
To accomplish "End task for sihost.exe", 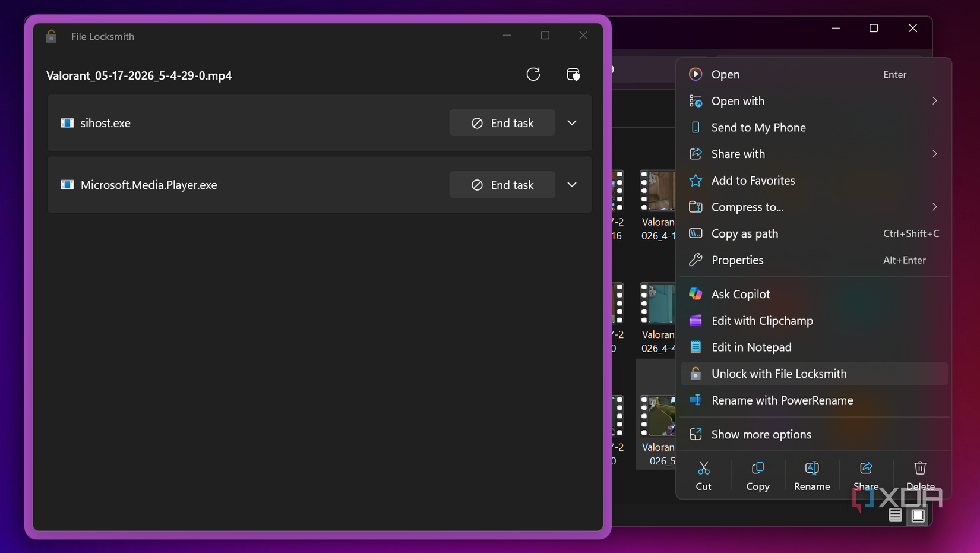I will 502,123.
